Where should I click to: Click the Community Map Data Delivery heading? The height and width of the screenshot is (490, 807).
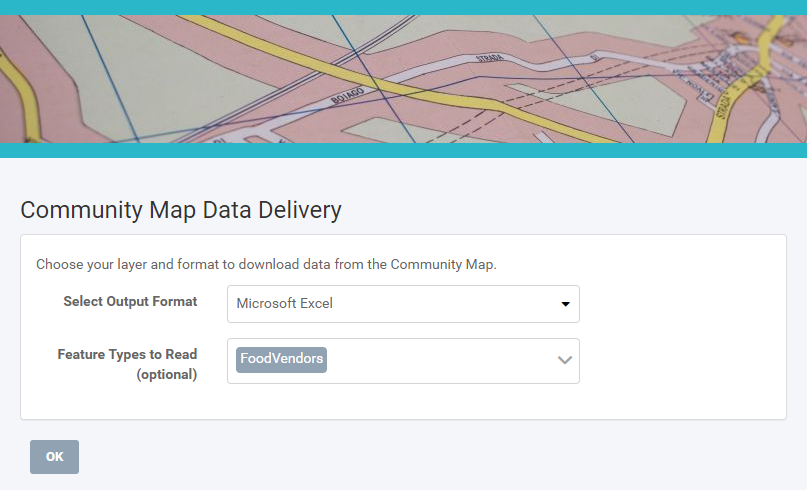181,210
